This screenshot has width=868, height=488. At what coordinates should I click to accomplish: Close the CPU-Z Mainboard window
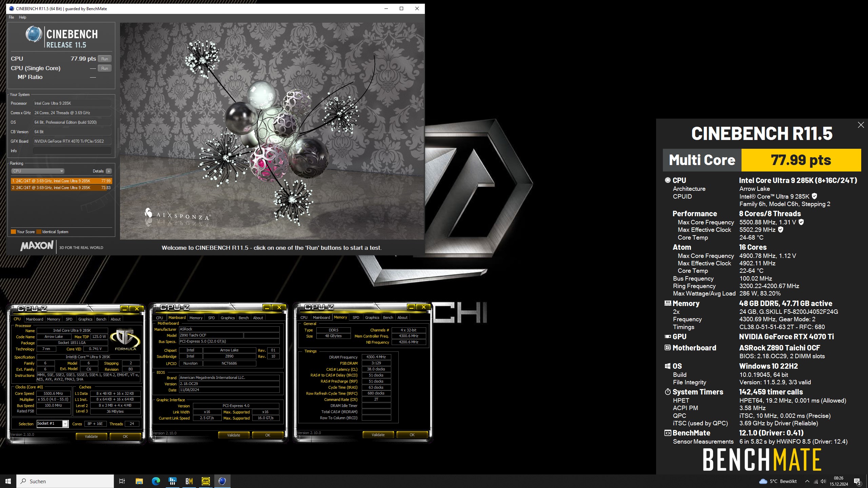(279, 307)
